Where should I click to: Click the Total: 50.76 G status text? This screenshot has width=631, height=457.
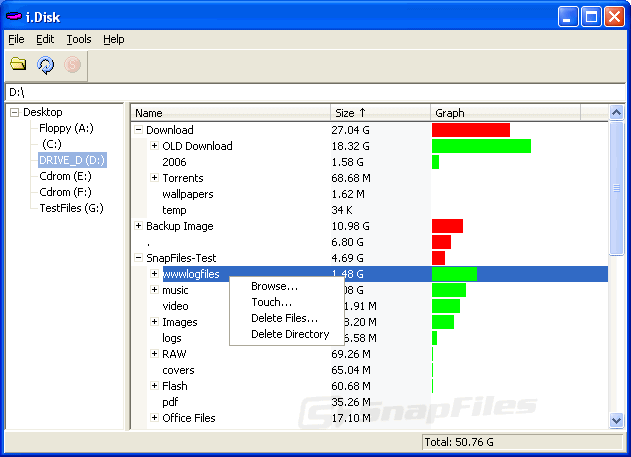459,443
